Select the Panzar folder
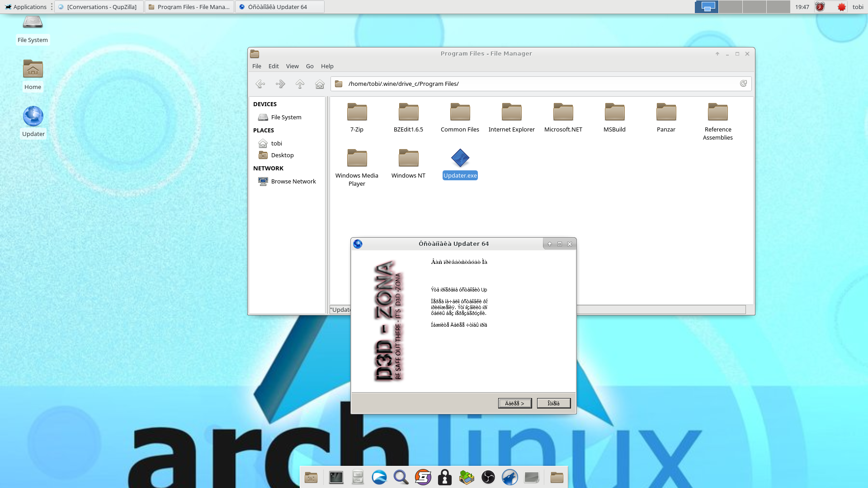The width and height of the screenshot is (868, 488). click(x=666, y=117)
